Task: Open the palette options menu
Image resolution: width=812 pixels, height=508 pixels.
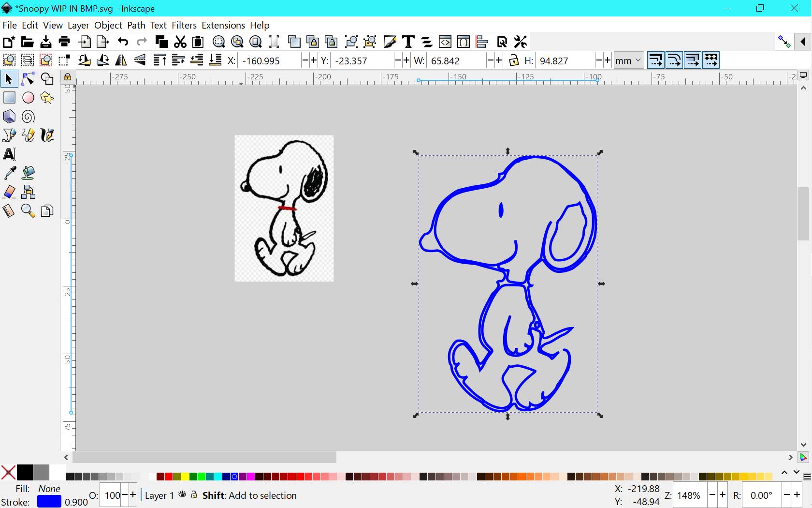Action: 807,477
